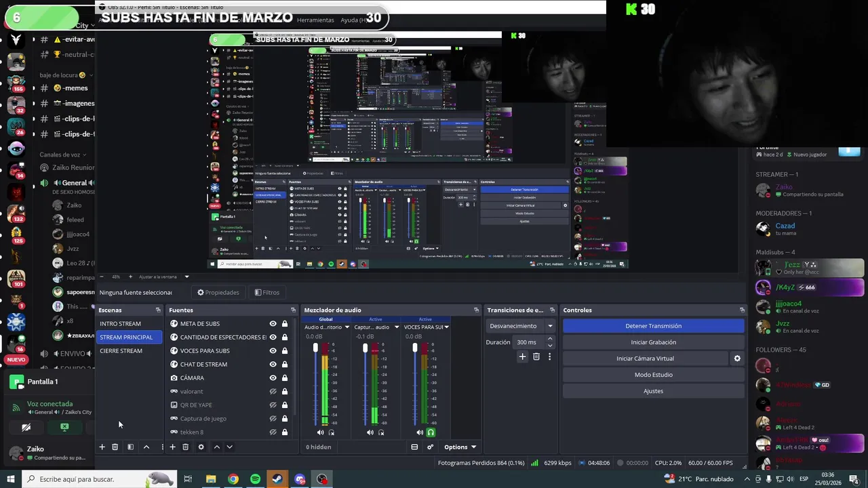Open scene filters icon in Escenas toolbar
This screenshot has width=868, height=488.
point(130,447)
